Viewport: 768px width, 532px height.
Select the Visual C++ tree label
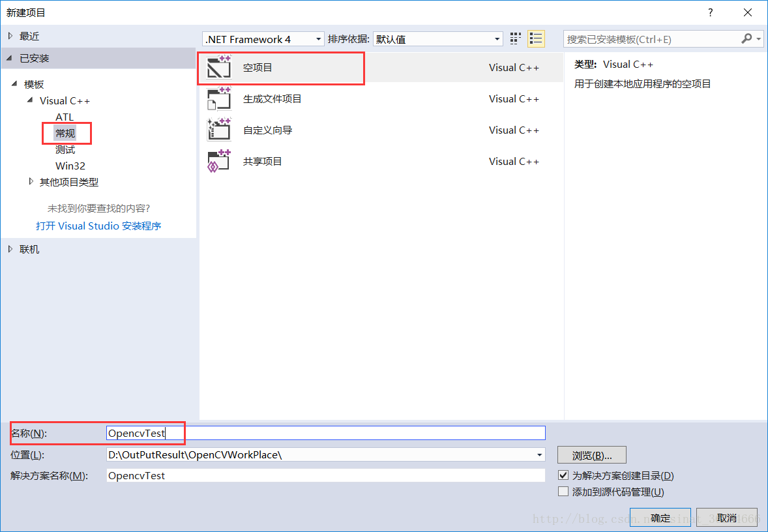click(x=65, y=100)
